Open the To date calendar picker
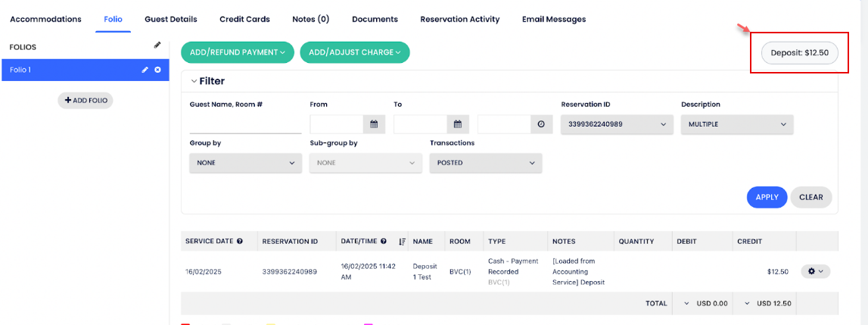This screenshot has height=325, width=868. coord(458,124)
